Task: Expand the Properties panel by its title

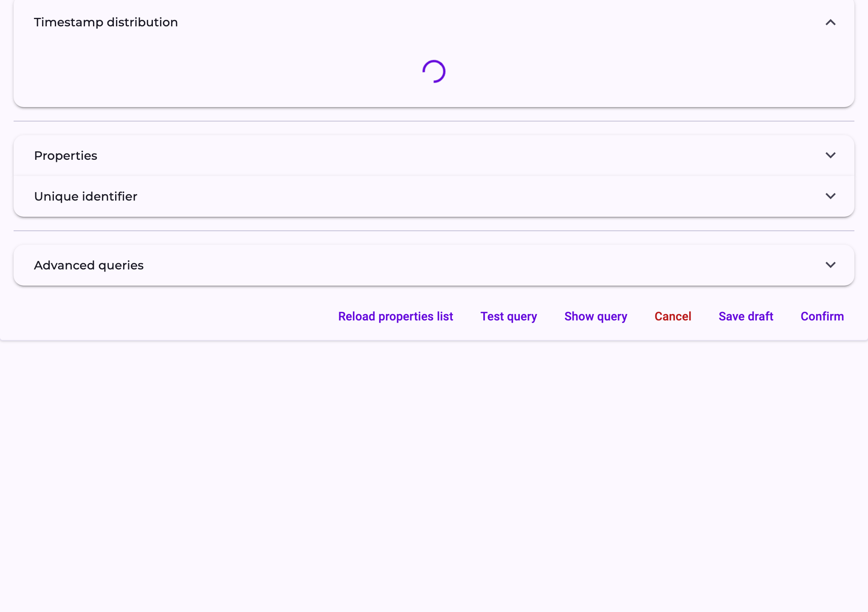Action: click(x=65, y=156)
